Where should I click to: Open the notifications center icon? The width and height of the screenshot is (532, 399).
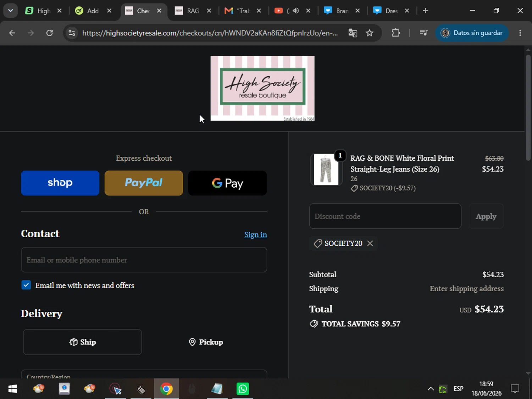[515, 389]
